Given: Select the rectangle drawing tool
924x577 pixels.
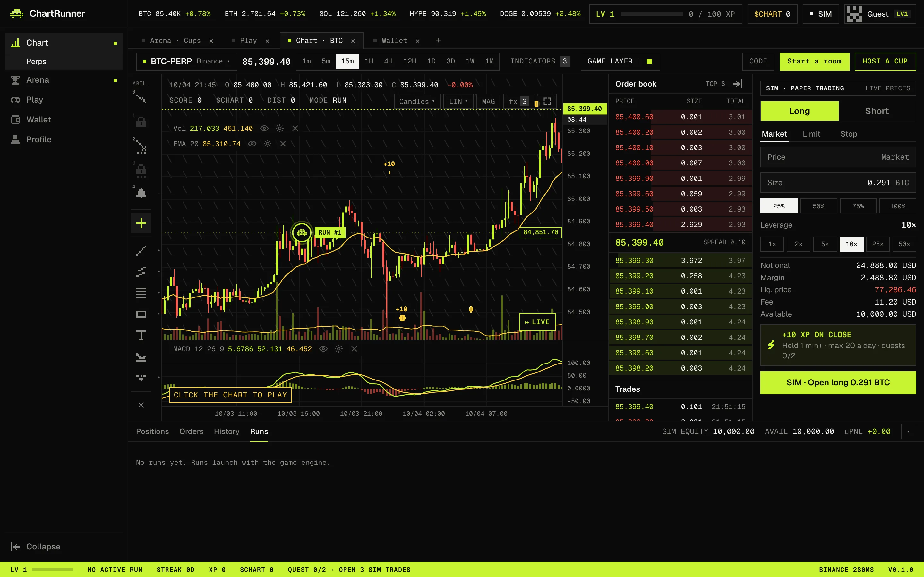Looking at the screenshot, I should click(x=141, y=314).
